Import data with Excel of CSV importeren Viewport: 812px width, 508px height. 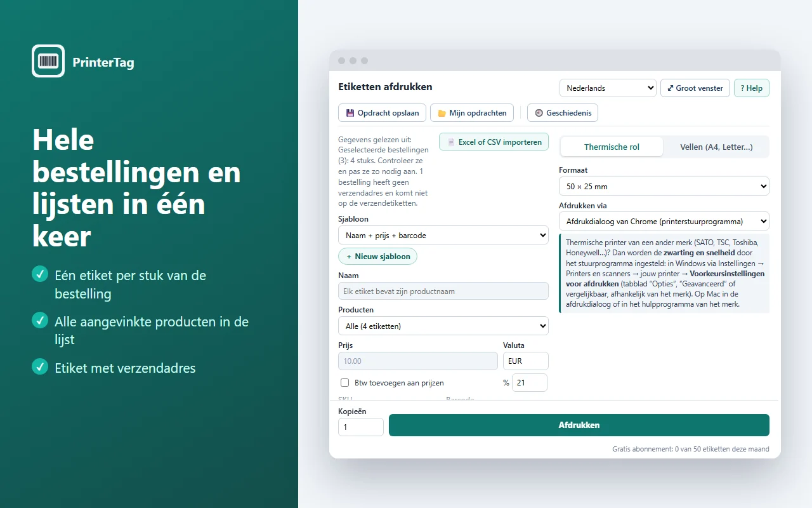(494, 142)
